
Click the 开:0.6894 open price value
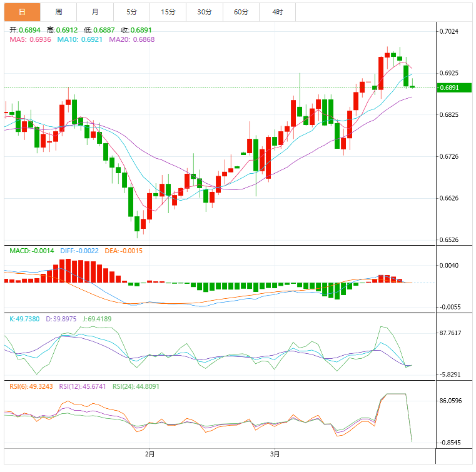pyautogui.click(x=25, y=30)
